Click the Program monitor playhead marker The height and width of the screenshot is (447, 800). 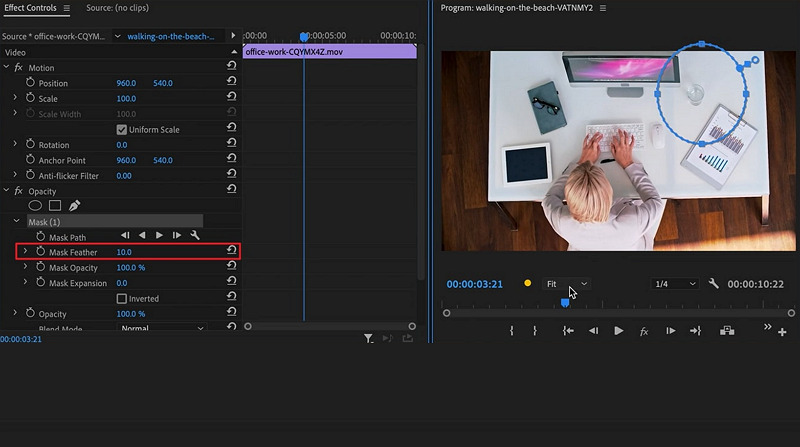(565, 303)
